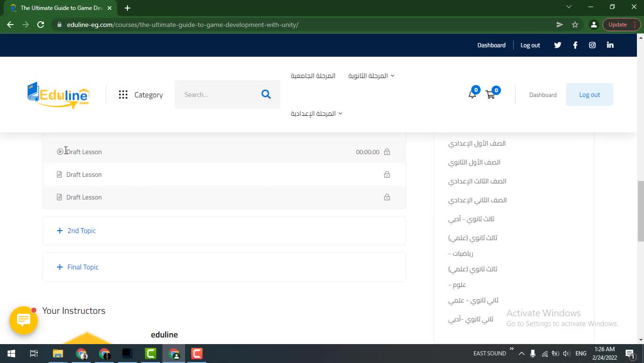Click the Instagram icon
The height and width of the screenshot is (363, 644).
pos(592,45)
